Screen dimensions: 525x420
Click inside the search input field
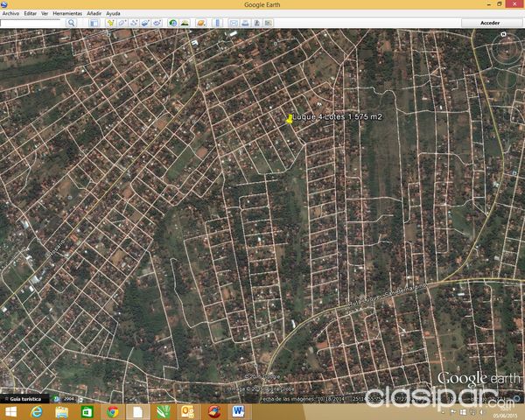(31, 23)
